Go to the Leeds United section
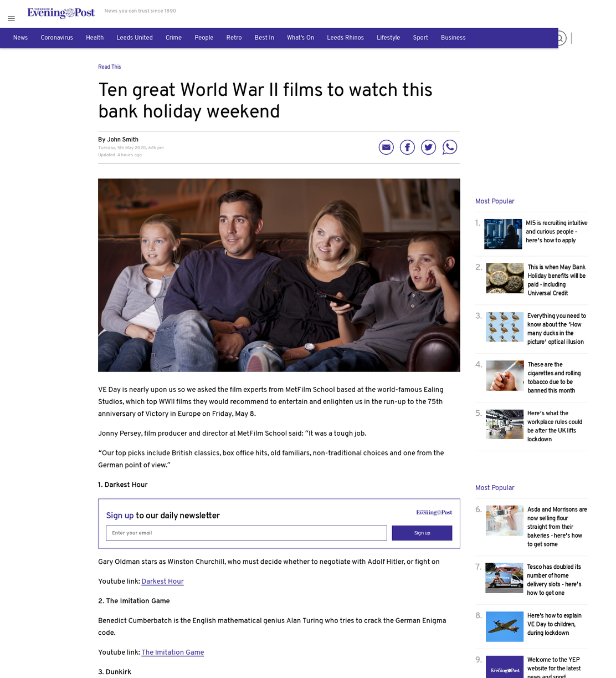Screen dimensions: 616x678 pos(135,38)
